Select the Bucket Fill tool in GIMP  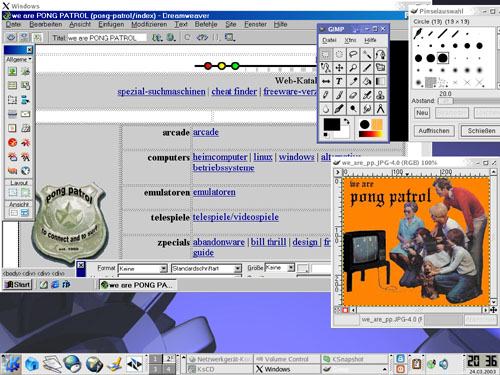[366, 81]
